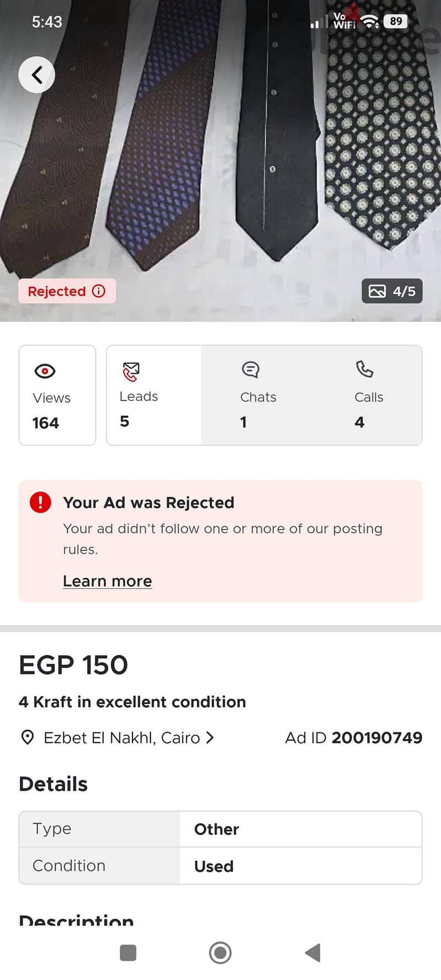Tap Android back triangle button

pos(313,952)
